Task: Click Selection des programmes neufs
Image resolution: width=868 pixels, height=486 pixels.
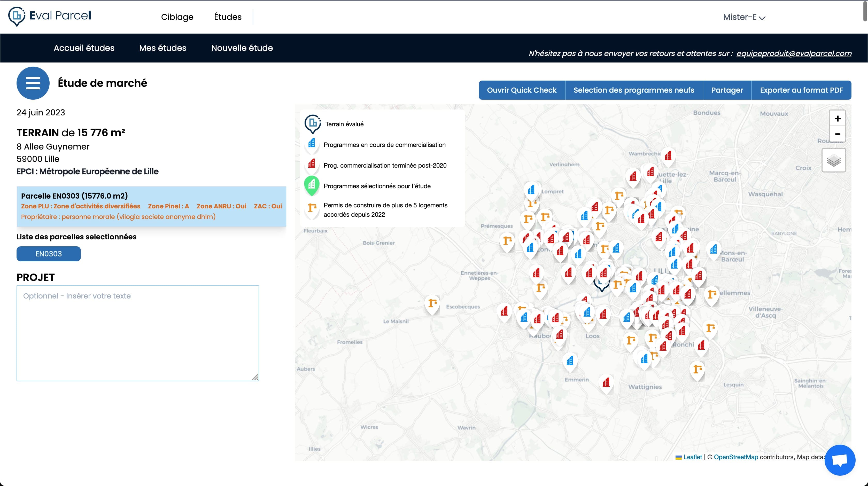Action: (x=633, y=90)
